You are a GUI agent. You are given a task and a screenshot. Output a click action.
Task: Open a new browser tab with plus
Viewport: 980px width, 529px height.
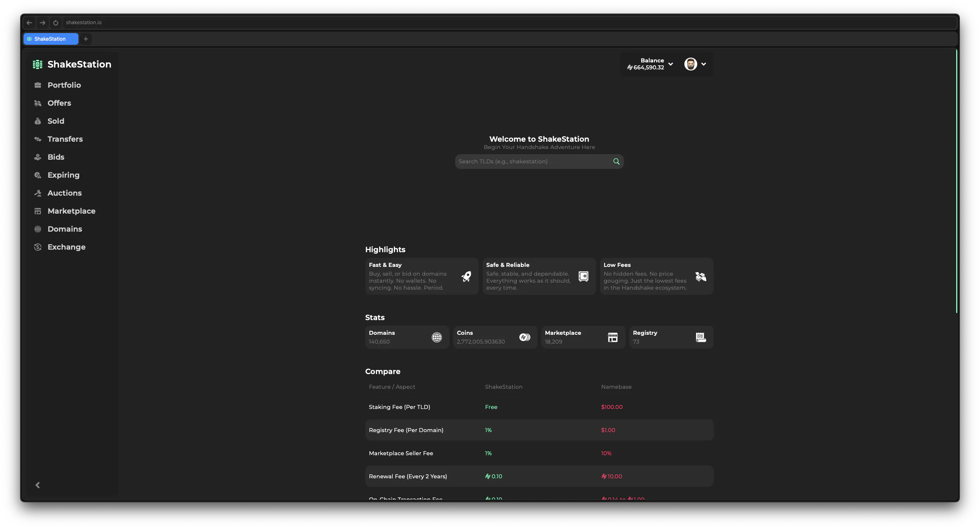(85, 39)
